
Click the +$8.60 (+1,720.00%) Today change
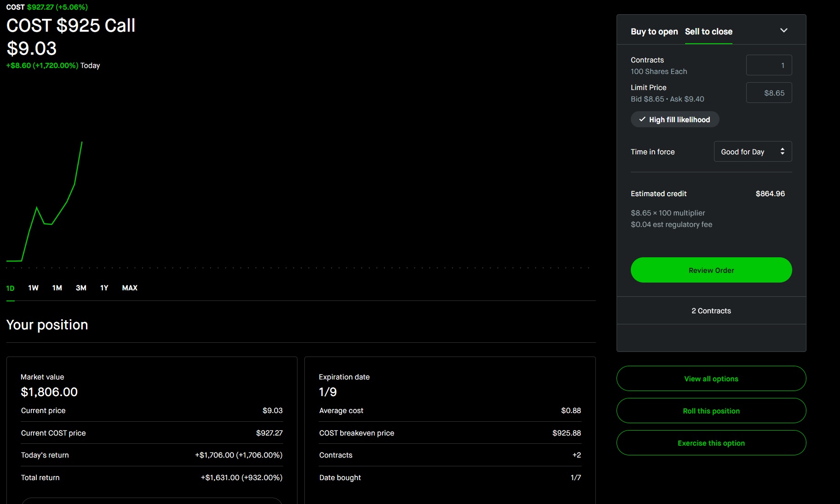click(53, 66)
